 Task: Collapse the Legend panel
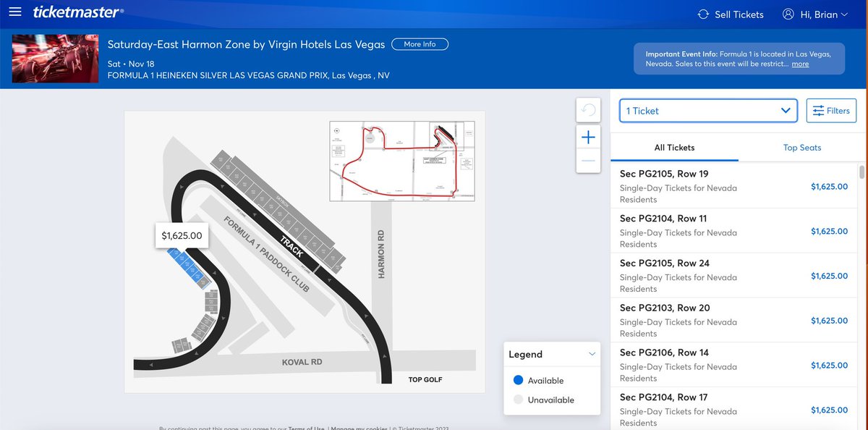(x=592, y=354)
